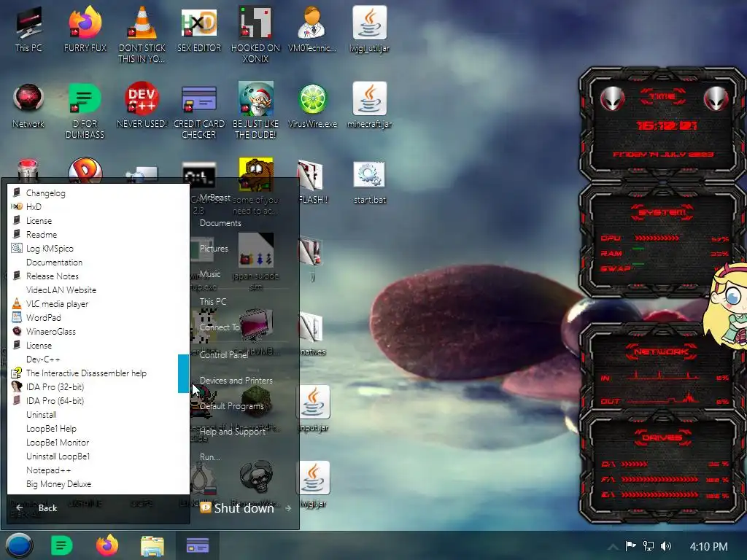The image size is (747, 560).
Task: Open HOOKED ON XONIX desktop icon
Action: click(x=256, y=34)
